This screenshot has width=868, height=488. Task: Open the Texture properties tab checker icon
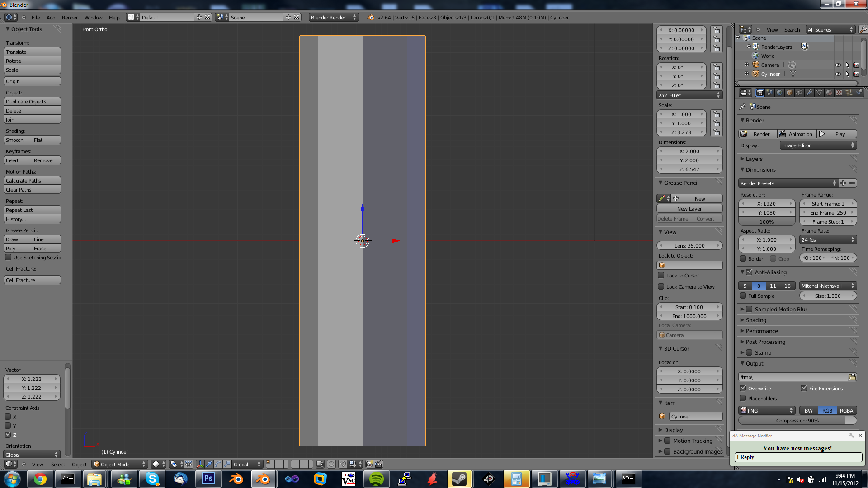839,93
